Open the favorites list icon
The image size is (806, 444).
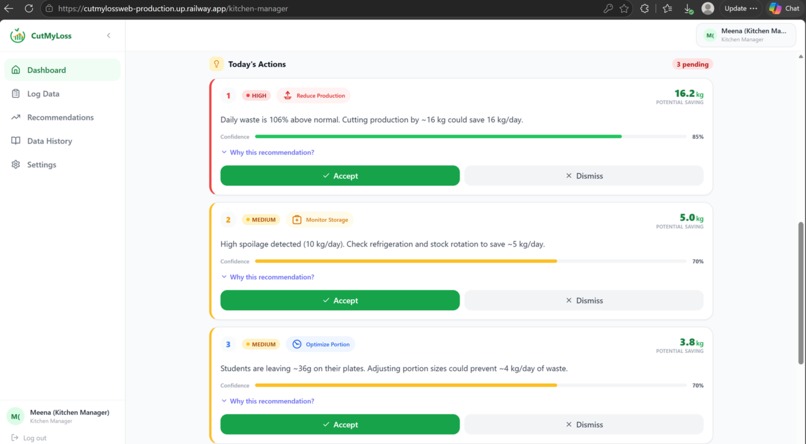pos(667,8)
